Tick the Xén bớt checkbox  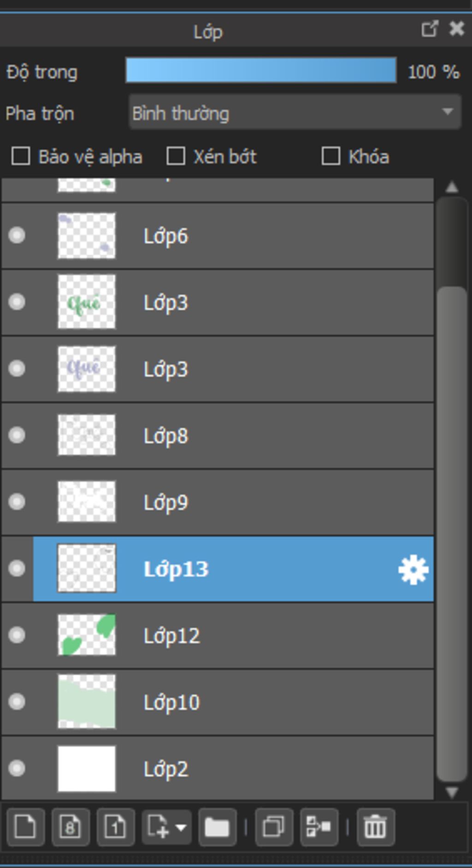tap(176, 156)
